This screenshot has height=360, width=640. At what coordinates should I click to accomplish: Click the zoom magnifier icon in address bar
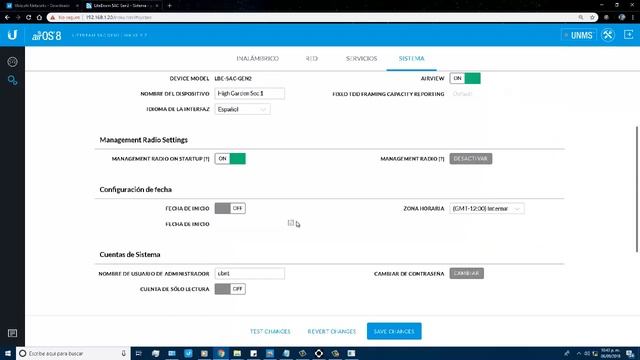(x=581, y=18)
